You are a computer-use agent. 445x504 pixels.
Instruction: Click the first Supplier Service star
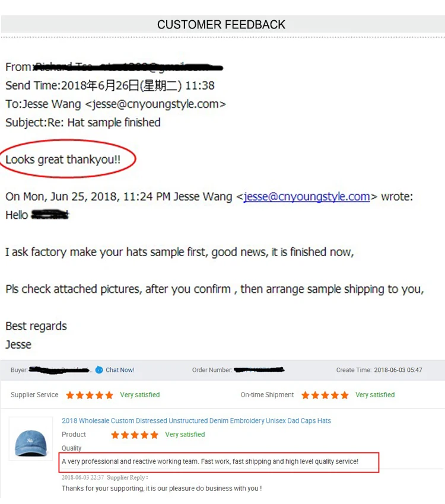[70, 395]
